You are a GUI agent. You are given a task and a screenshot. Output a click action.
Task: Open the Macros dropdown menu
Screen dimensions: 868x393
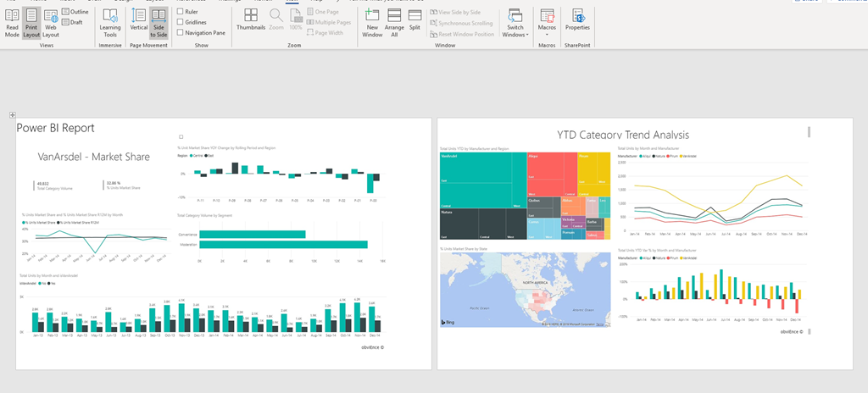[547, 27]
